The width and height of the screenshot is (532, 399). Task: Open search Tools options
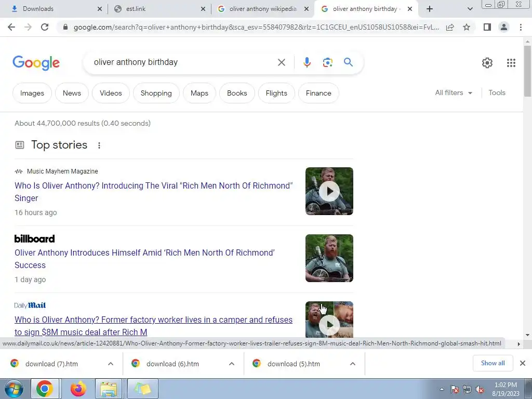tap(497, 92)
